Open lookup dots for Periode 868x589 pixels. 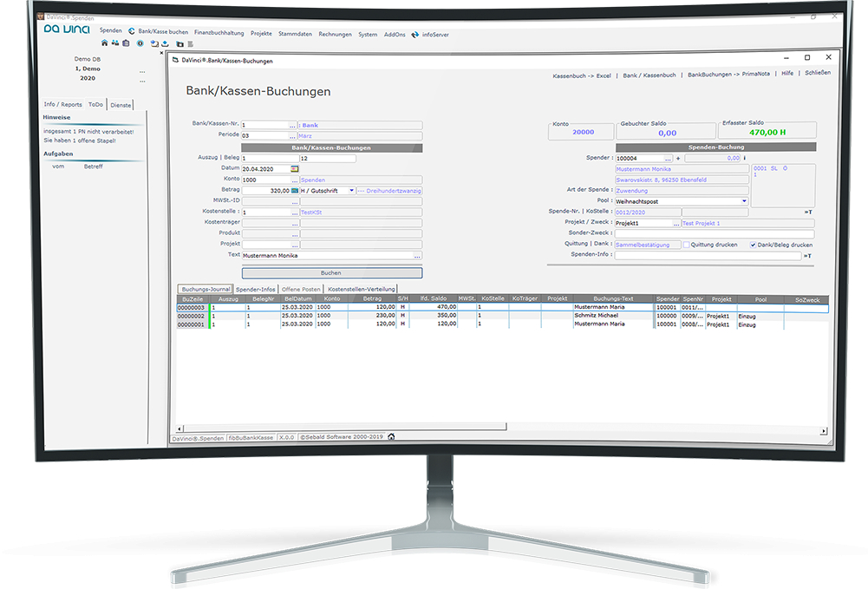tap(292, 136)
